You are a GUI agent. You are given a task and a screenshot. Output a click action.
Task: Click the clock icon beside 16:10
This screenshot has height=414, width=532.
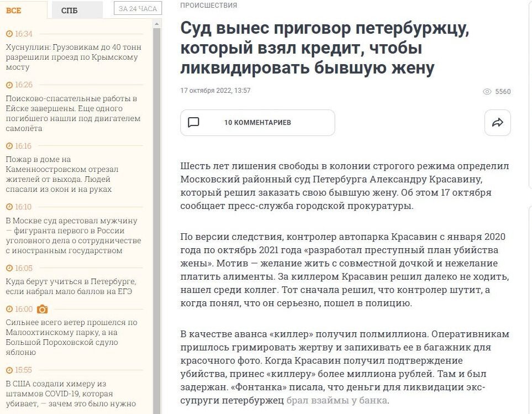click(x=9, y=207)
